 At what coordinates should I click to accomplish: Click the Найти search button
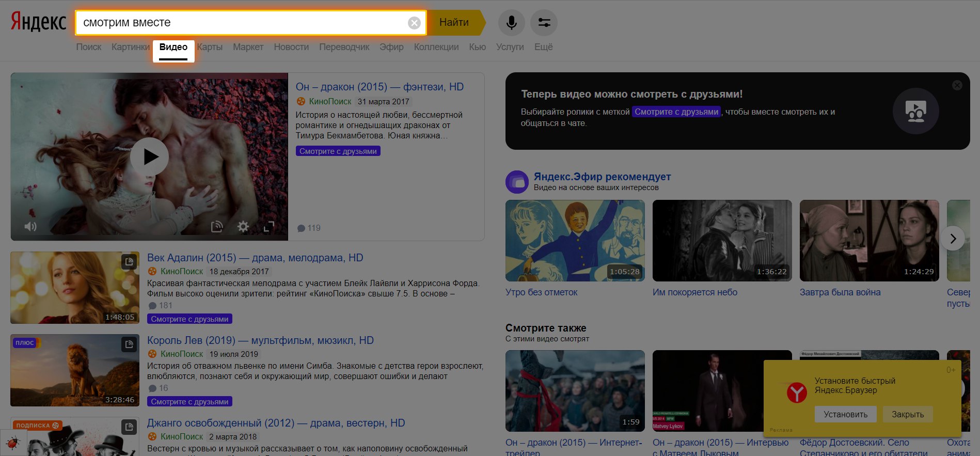tap(456, 23)
